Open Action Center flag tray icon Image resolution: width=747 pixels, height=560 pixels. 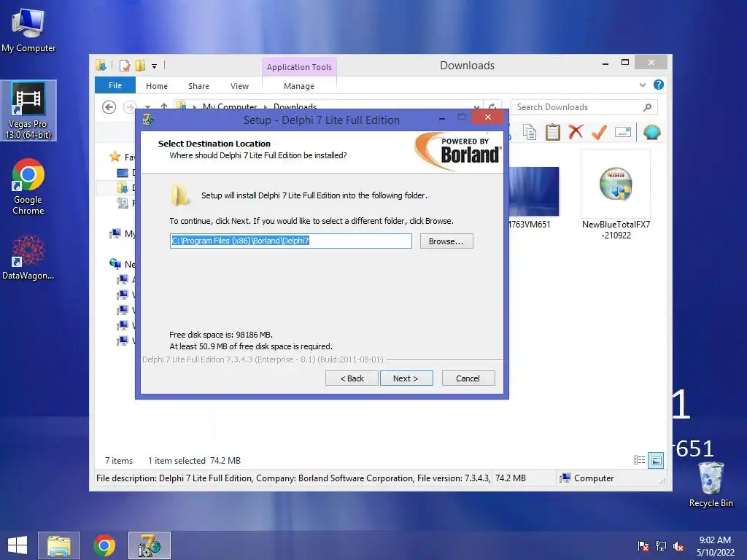(x=643, y=546)
